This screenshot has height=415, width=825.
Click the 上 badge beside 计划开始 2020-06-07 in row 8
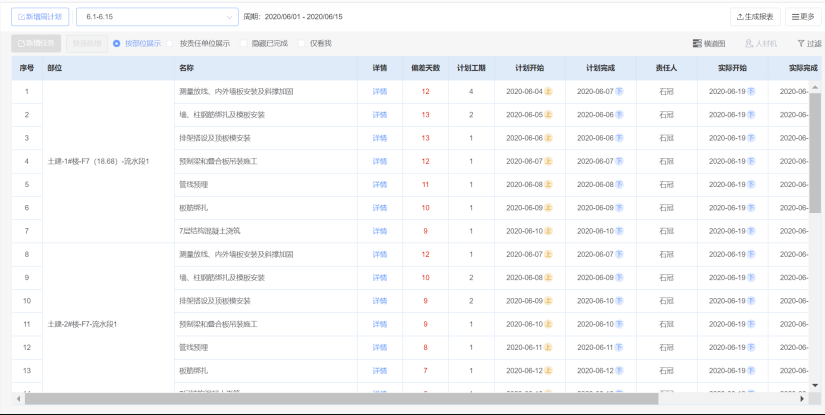tap(548, 254)
